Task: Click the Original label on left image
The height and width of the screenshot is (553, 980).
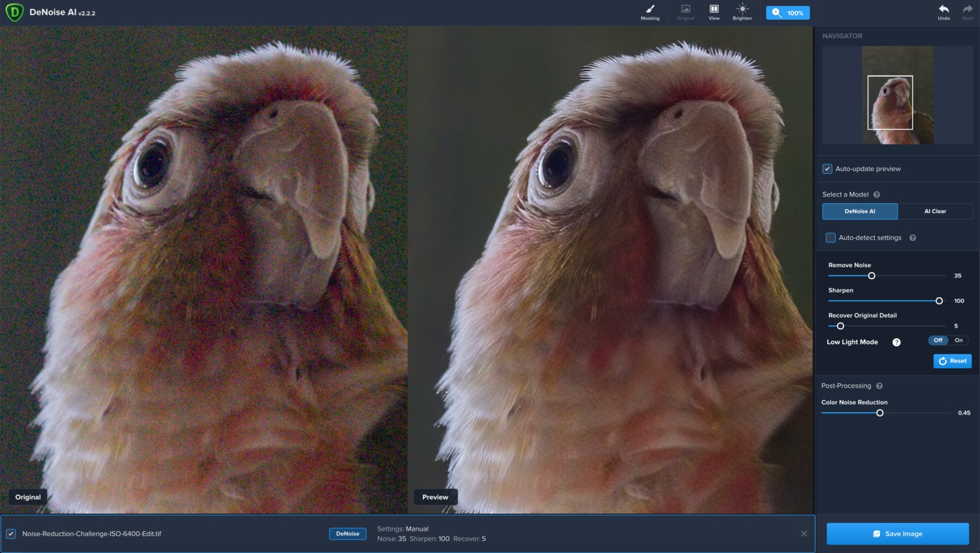Action: tap(28, 497)
